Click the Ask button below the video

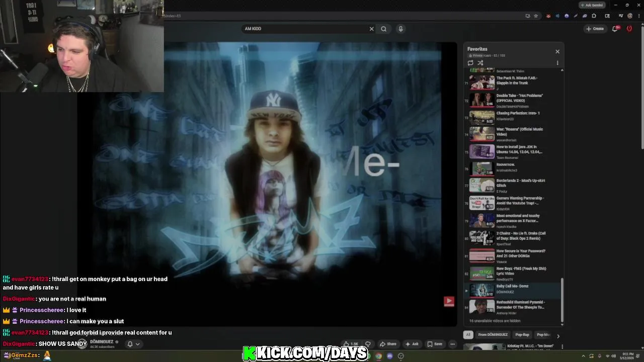tap(412, 344)
